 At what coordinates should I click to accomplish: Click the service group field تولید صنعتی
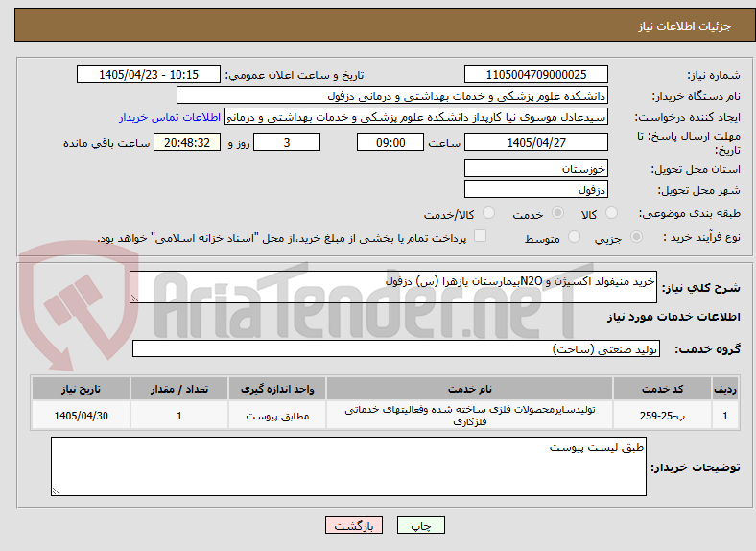point(396,348)
